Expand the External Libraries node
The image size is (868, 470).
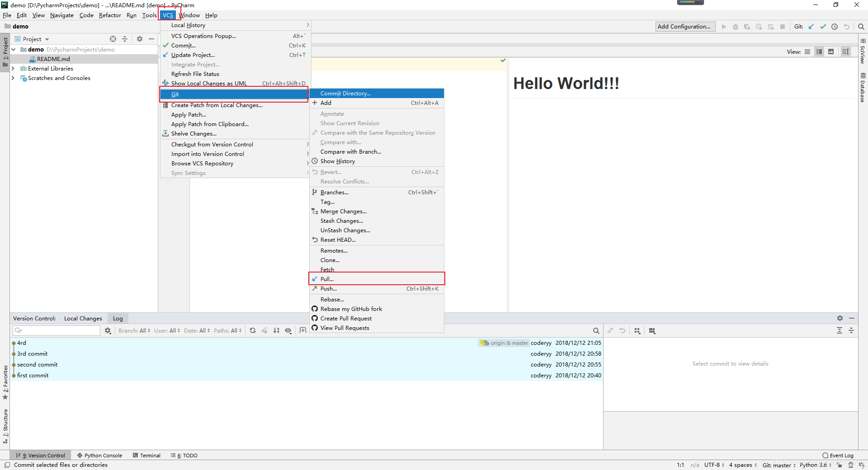[x=13, y=69]
